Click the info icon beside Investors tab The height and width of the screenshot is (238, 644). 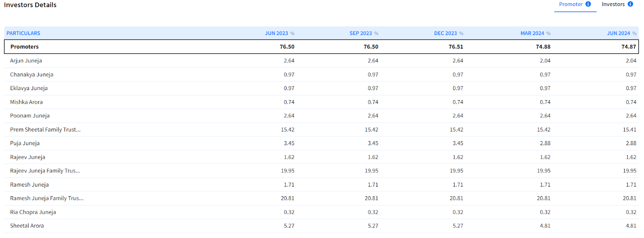(x=630, y=4)
